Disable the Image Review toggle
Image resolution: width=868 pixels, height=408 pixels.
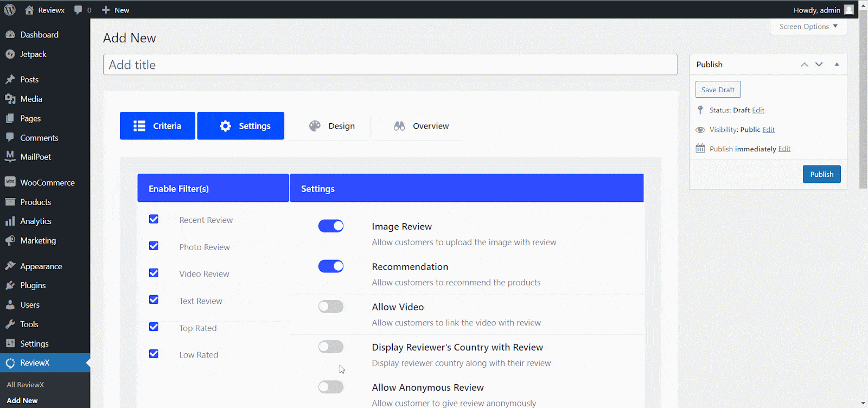coord(331,226)
